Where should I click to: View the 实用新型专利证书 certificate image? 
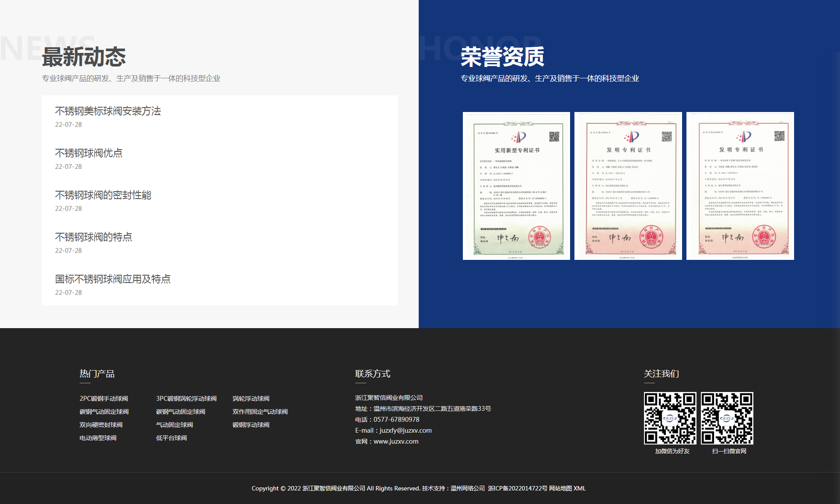[x=516, y=186]
